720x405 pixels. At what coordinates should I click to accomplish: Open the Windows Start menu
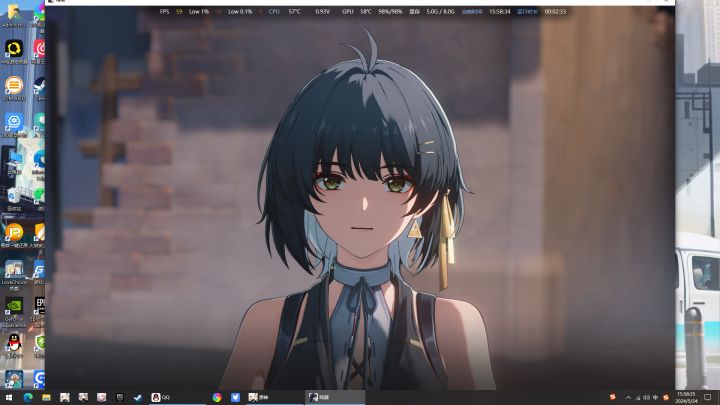coord(8,397)
